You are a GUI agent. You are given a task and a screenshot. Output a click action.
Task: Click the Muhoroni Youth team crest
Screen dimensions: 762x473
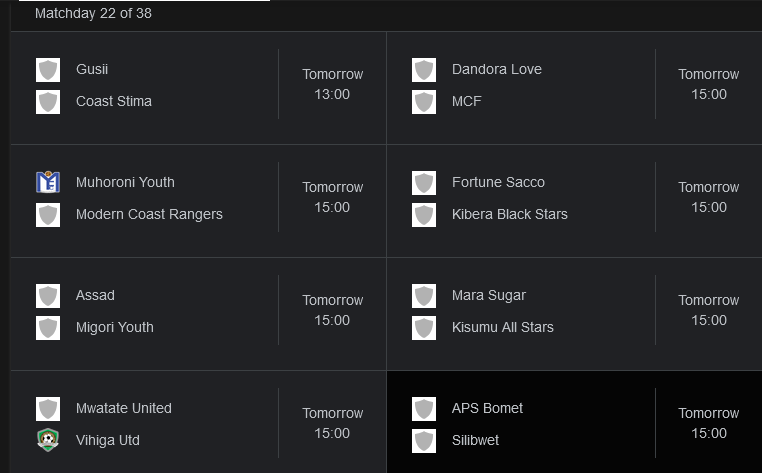click(48, 182)
